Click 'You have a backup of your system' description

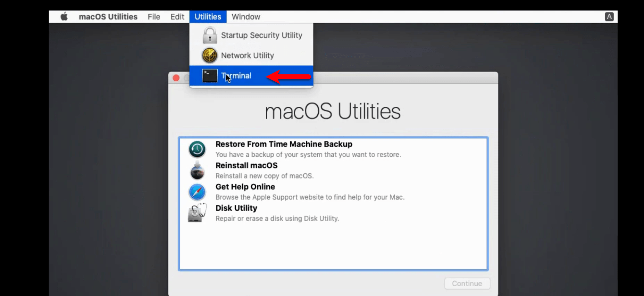(x=308, y=155)
